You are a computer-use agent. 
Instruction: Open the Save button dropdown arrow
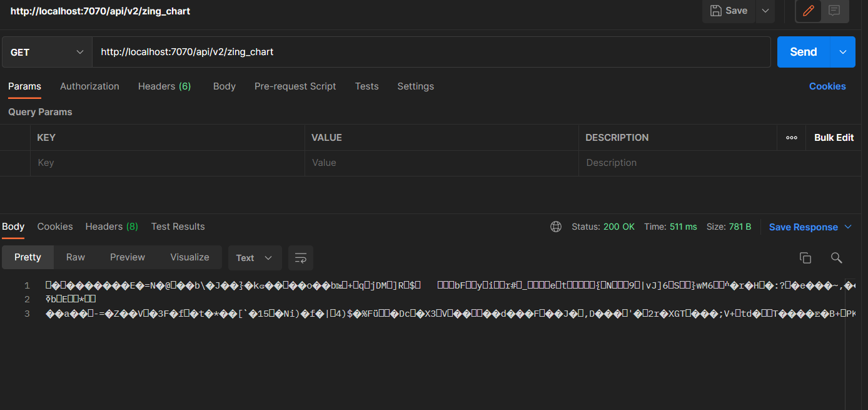coord(765,11)
